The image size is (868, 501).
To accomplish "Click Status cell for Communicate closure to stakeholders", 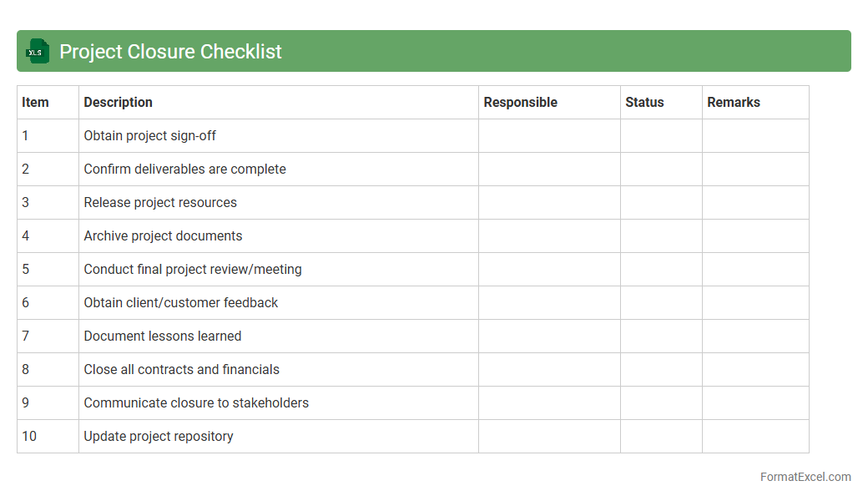I will (661, 403).
